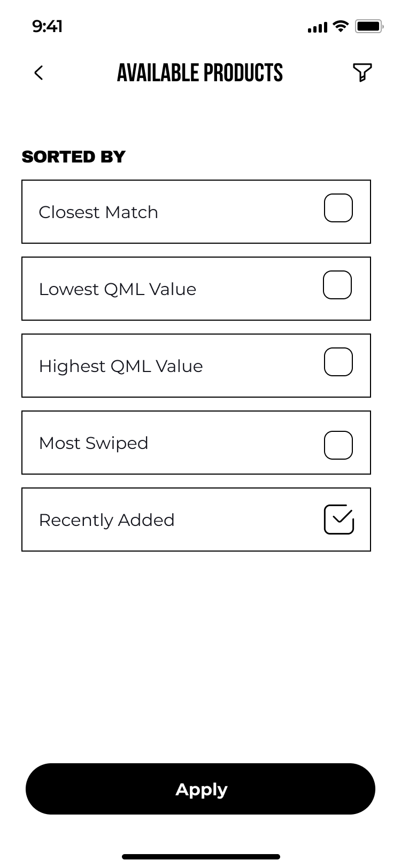Open the filter funnel icon

click(x=362, y=73)
